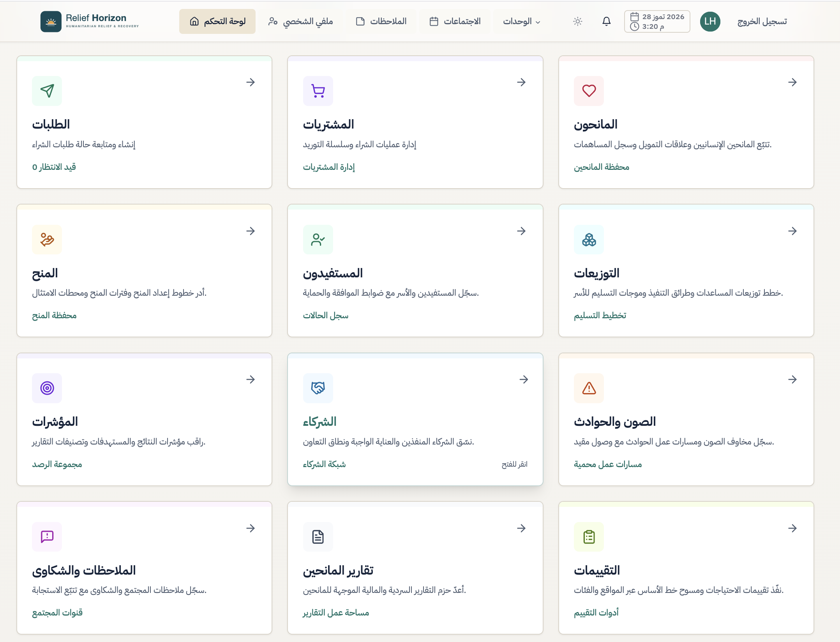
Task: Follow أدوات التقييم link
Action: (596, 613)
